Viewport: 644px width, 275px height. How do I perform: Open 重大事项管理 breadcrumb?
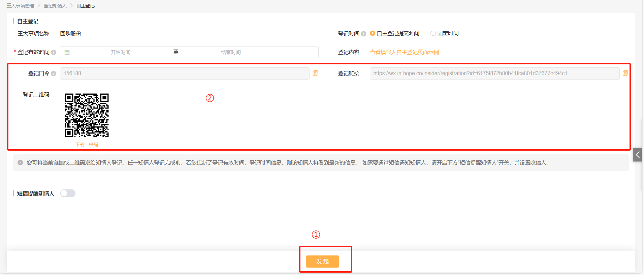coord(20,6)
